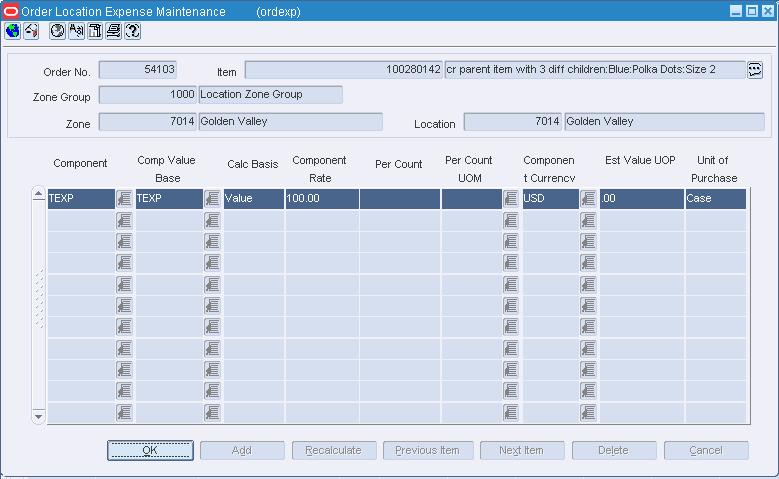Click the print toolbar icon
779x479 pixels.
[x=114, y=31]
